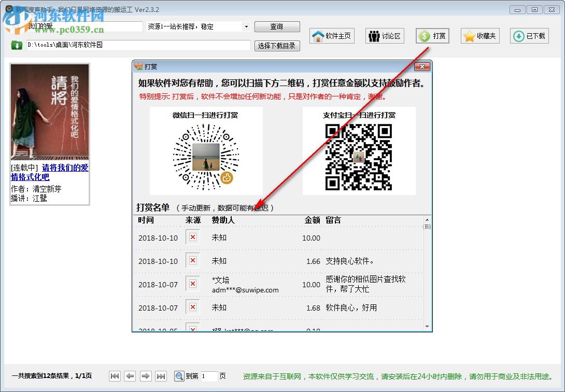Open the audiobook cover thumbnail
The width and height of the screenshot is (565, 392).
point(50,112)
